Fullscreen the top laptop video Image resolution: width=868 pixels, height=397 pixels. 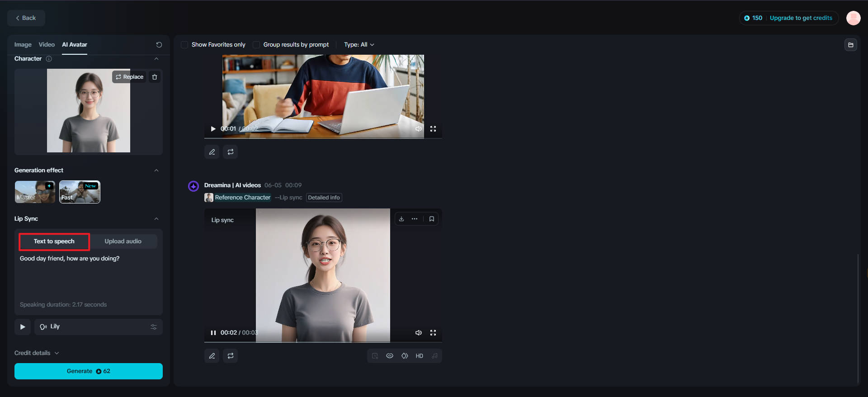[433, 129]
